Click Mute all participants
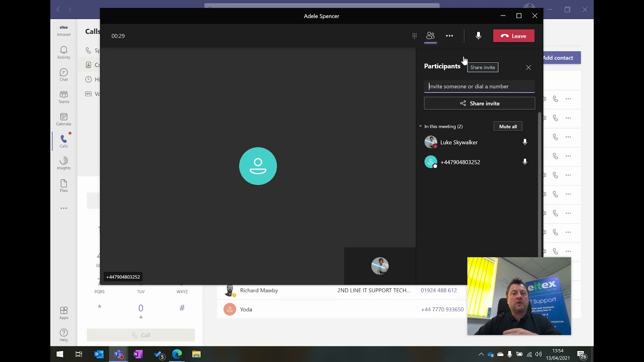The image size is (644, 362). click(x=508, y=126)
